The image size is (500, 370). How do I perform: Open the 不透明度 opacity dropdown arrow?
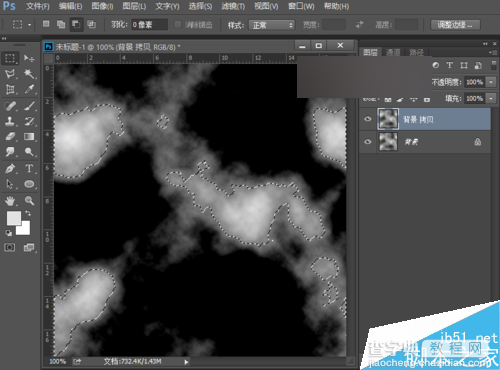coord(491,82)
